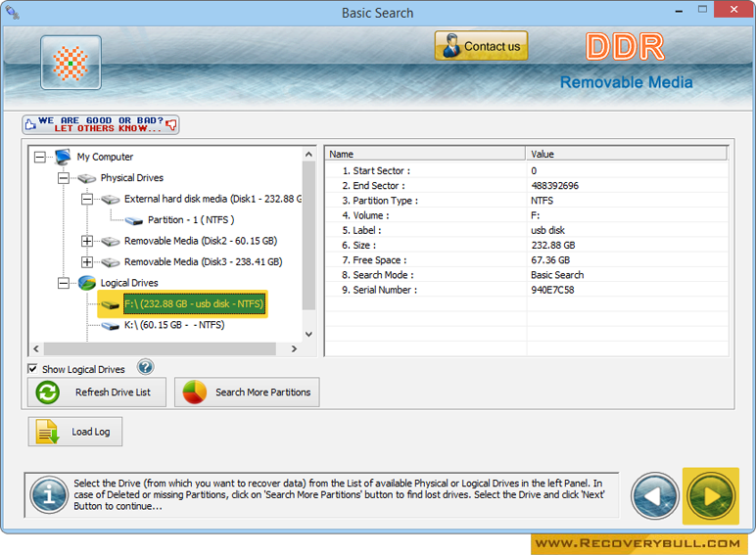Click the Physical Drives drive icon

[87, 178]
